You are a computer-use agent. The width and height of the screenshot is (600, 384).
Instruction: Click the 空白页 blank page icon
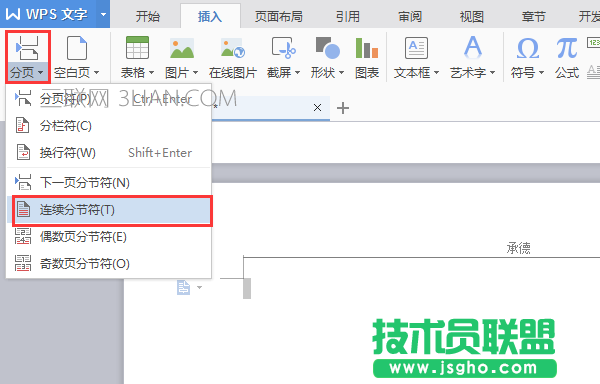77,48
